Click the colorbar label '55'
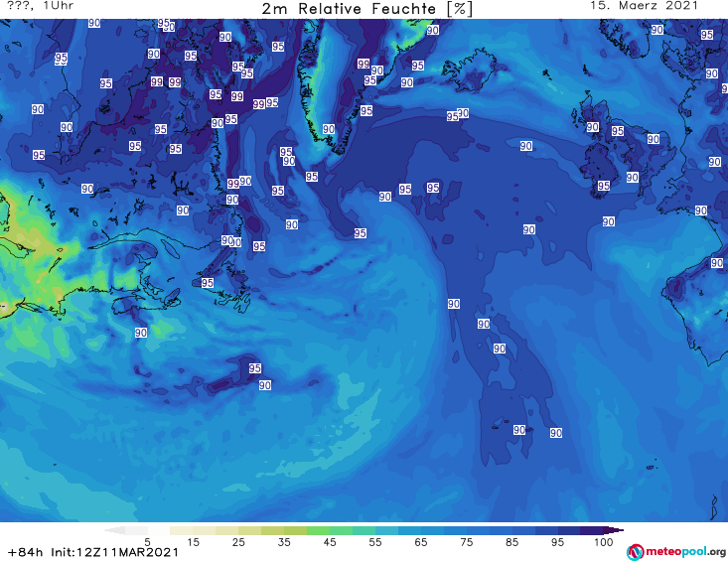The height and width of the screenshot is (562, 728). [375, 542]
